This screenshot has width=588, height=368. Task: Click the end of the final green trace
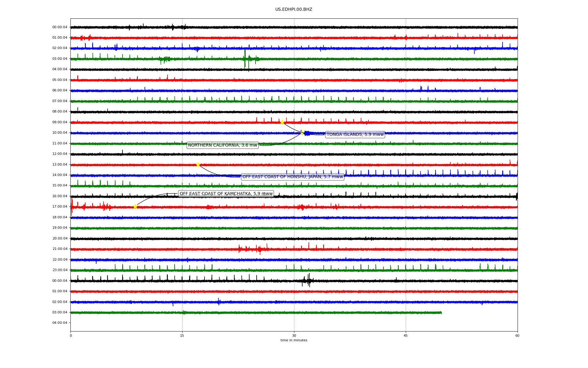tap(441, 312)
